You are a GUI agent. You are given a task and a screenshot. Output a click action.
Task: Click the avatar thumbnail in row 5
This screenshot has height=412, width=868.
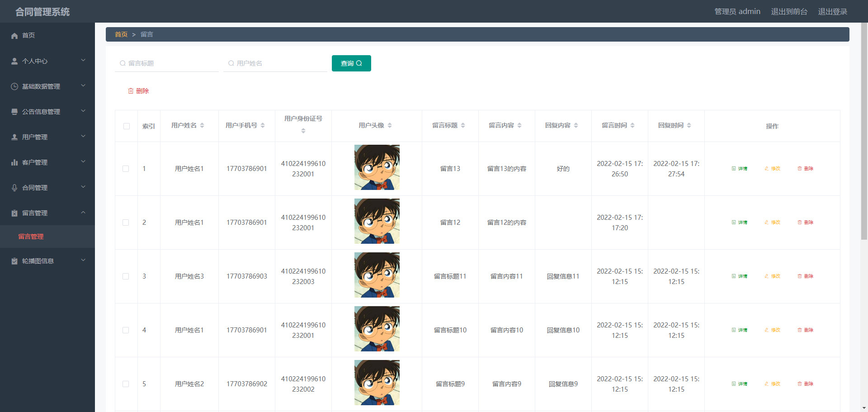pyautogui.click(x=377, y=383)
